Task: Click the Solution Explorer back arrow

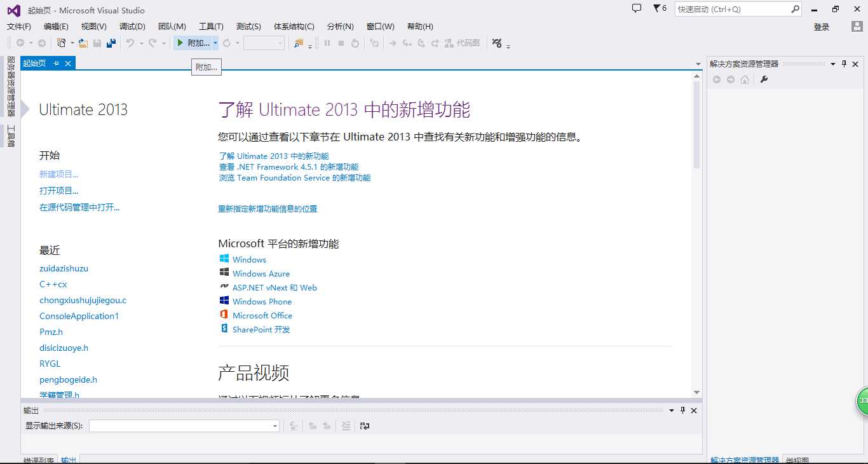Action: coord(717,79)
